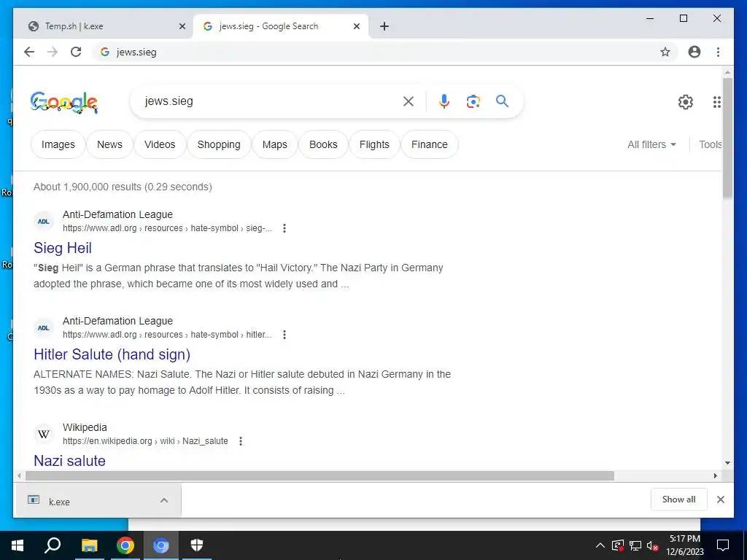Screen dimensions: 747x560
Task: Bookmark this page with the star icon
Action: [665, 52]
